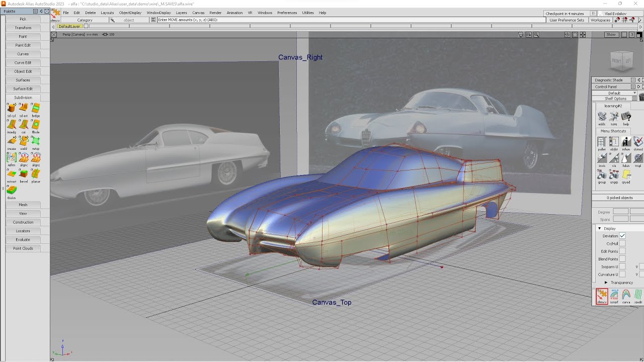Open the objlst object lister icon
Screen dimensions: 644x362
pos(614,143)
